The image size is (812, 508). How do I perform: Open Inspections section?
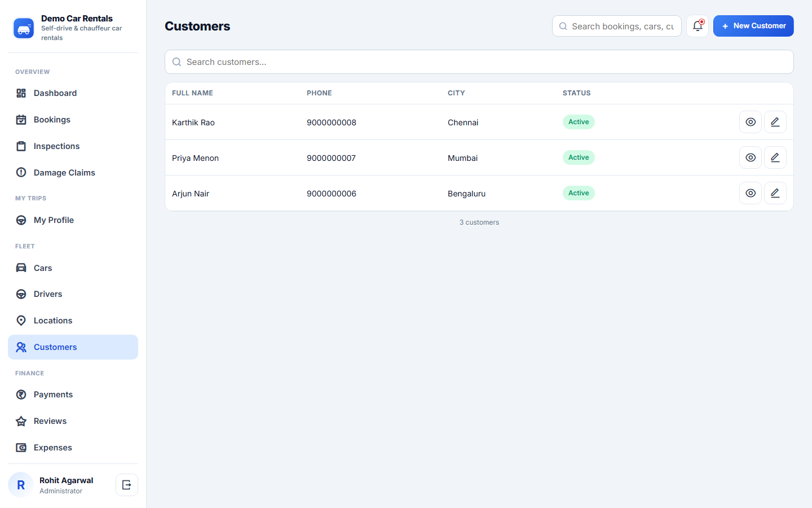[73, 146]
